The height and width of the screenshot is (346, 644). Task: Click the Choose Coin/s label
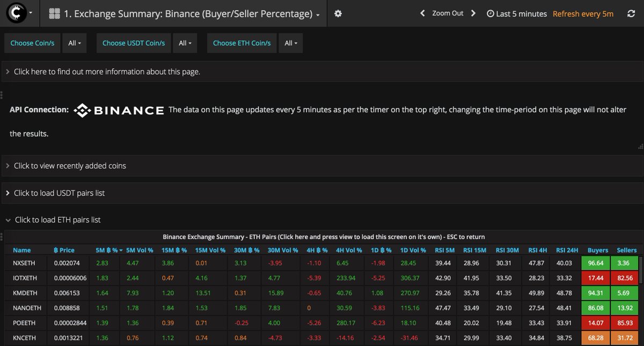(33, 43)
